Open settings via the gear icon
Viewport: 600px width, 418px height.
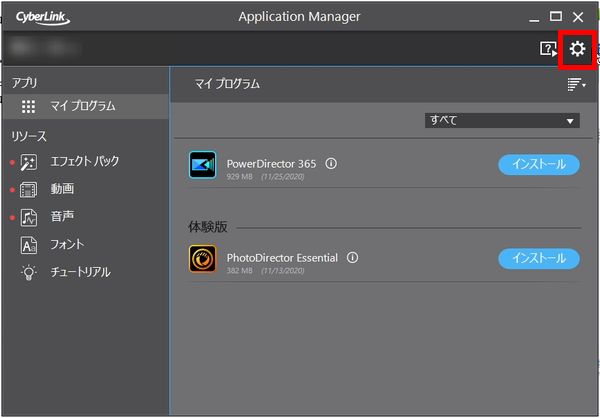click(x=577, y=49)
